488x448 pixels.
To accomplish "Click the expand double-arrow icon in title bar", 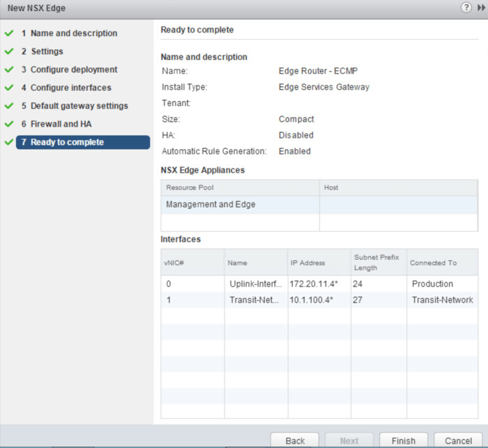I will (480, 8).
